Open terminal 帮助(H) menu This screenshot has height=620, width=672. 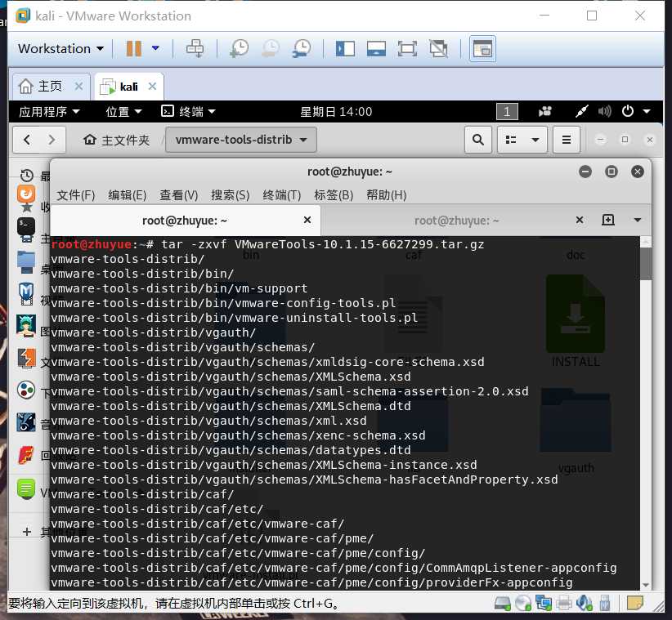tap(386, 195)
